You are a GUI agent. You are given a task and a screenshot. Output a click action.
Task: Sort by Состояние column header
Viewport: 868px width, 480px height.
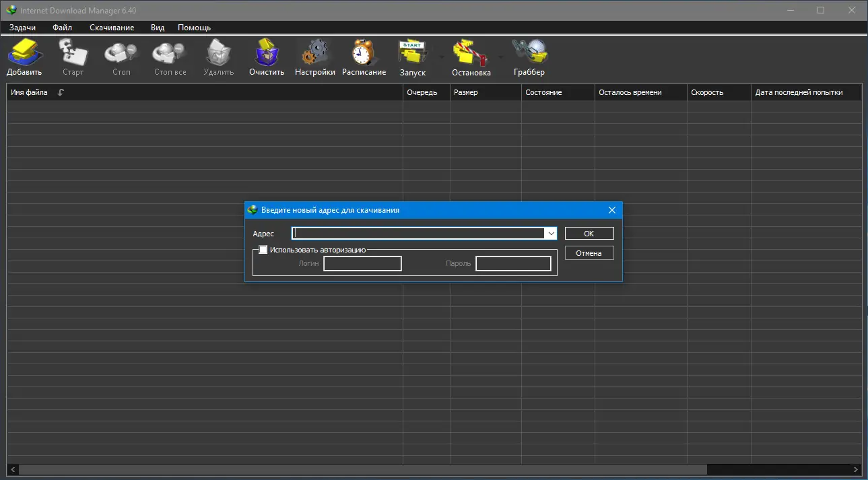[x=558, y=92]
